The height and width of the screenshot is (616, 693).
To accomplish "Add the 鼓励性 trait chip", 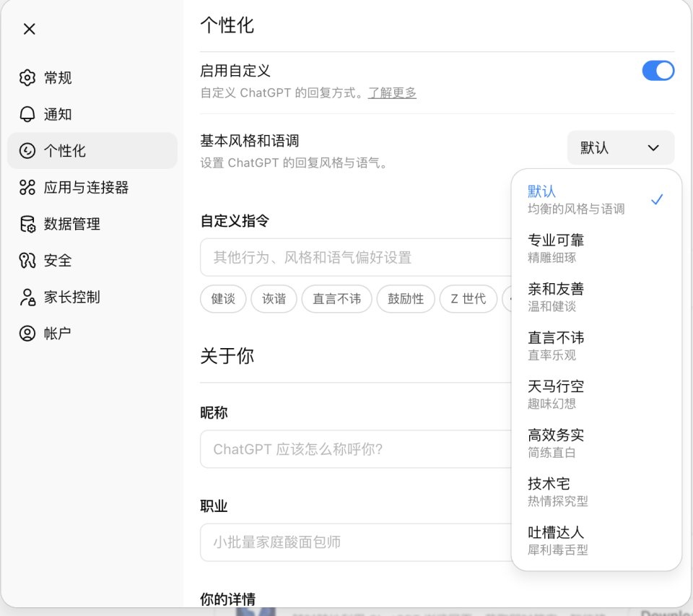I will pyautogui.click(x=406, y=299).
